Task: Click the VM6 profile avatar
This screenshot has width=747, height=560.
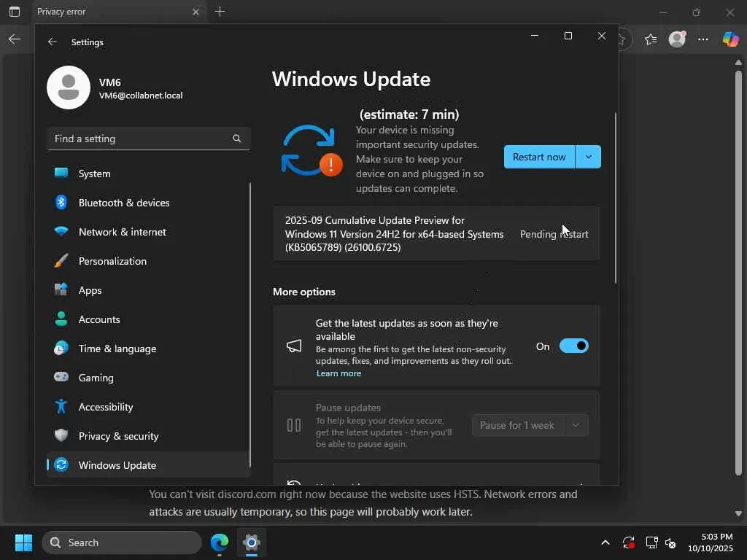Action: [x=69, y=87]
